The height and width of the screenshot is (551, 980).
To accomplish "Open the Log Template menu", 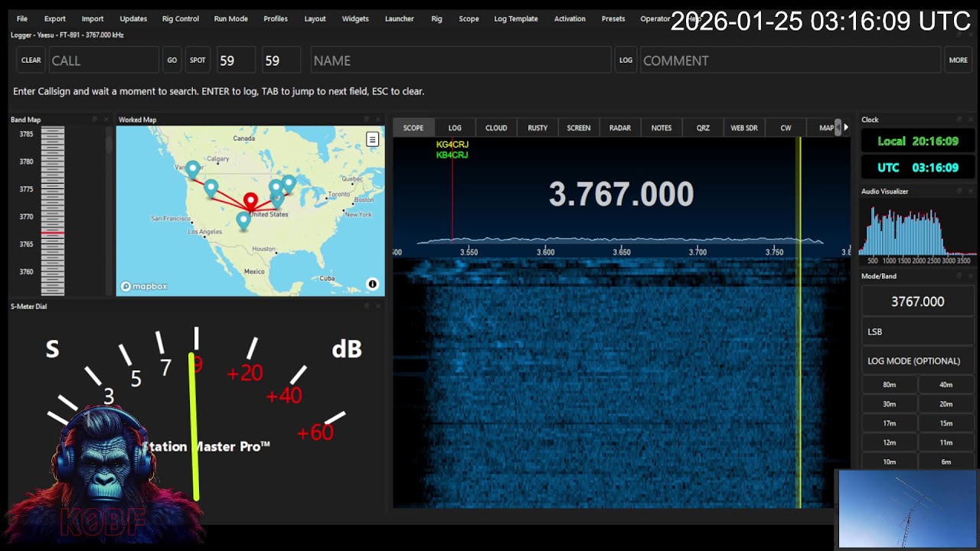I will tap(516, 19).
